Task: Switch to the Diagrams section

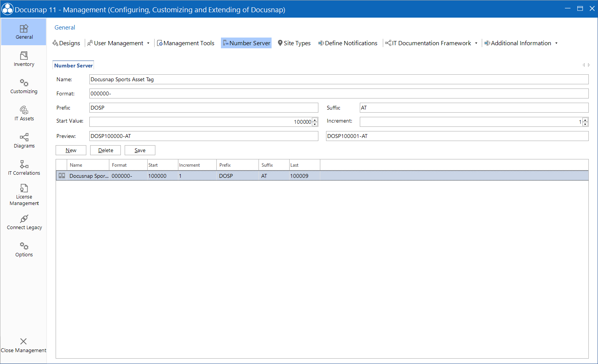Action: click(x=24, y=141)
